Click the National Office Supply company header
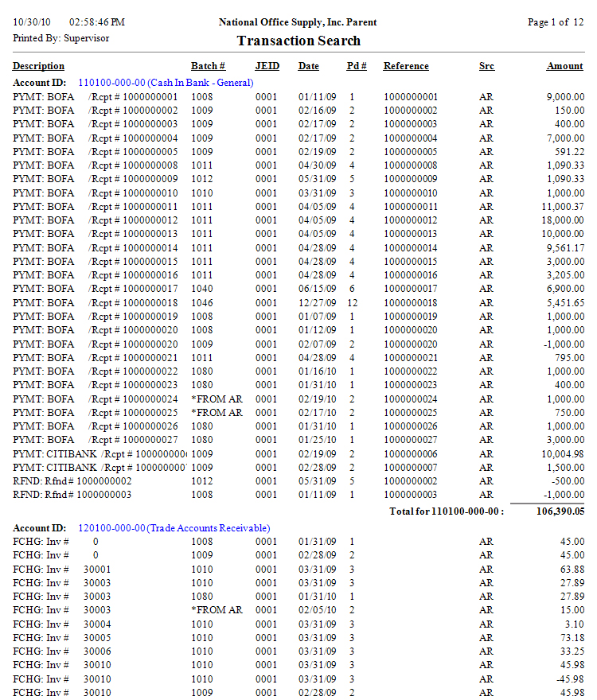This screenshot has height=700, width=597. pos(298,22)
